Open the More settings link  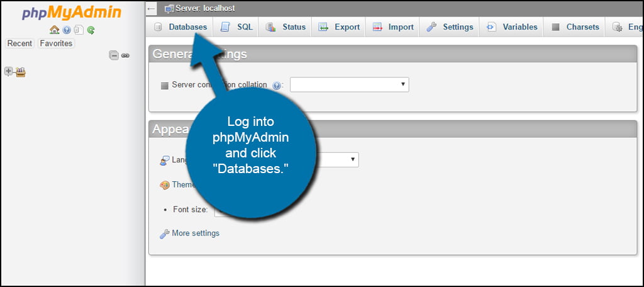(x=196, y=233)
